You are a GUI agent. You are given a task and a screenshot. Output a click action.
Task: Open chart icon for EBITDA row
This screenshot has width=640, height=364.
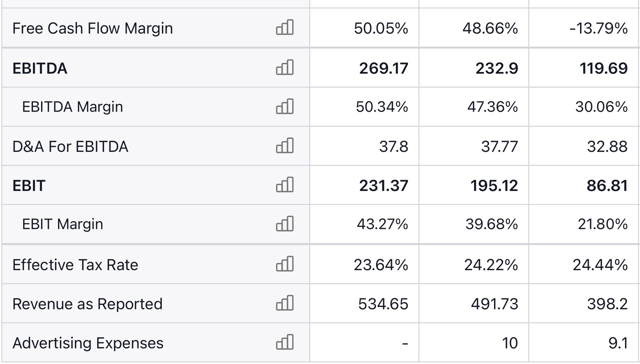point(285,67)
